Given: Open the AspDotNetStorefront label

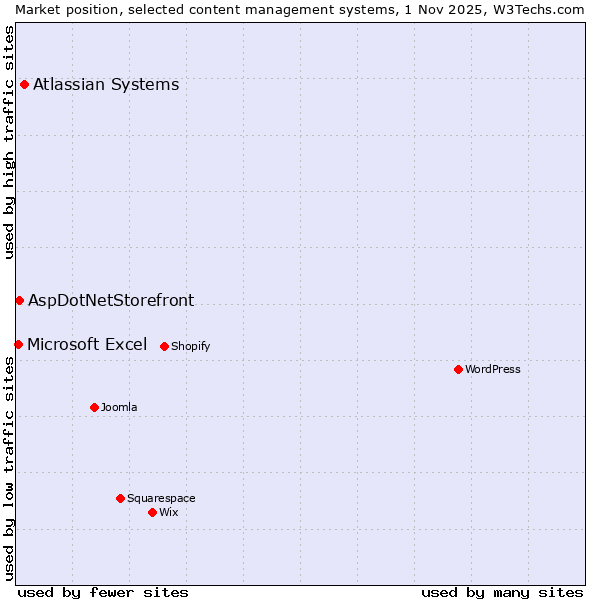Looking at the screenshot, I should pos(111,300).
